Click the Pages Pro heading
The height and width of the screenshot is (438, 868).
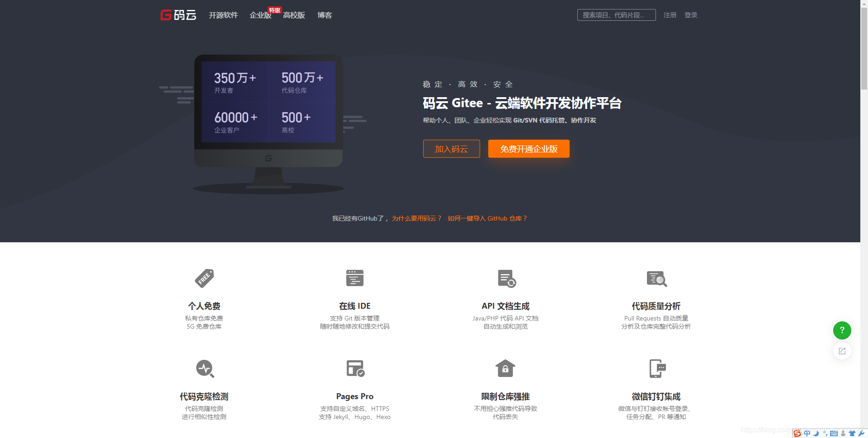tap(355, 396)
